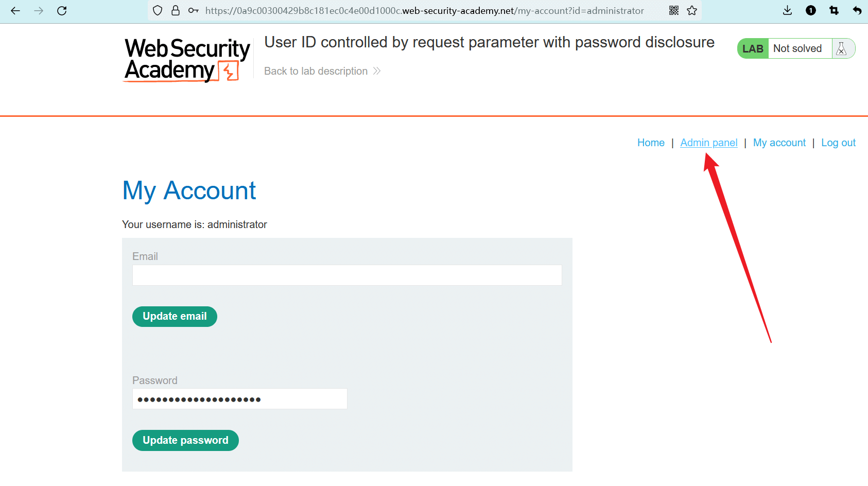Viewport: 868px width, 486px height.
Task: Bookmark this page with the star icon
Action: pyautogui.click(x=692, y=11)
